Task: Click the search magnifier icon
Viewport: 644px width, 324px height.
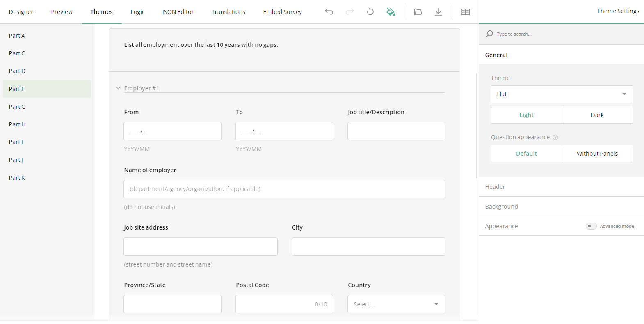Action: click(x=489, y=34)
